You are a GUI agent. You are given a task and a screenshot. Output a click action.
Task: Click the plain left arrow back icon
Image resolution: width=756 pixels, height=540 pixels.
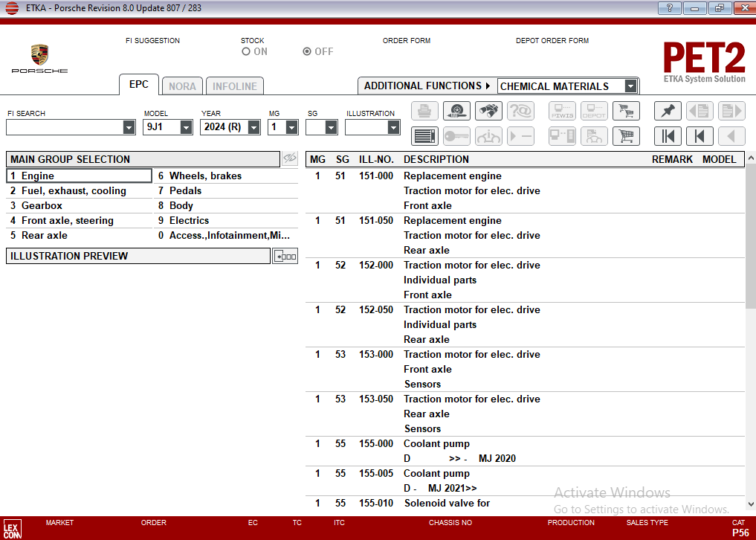731,136
